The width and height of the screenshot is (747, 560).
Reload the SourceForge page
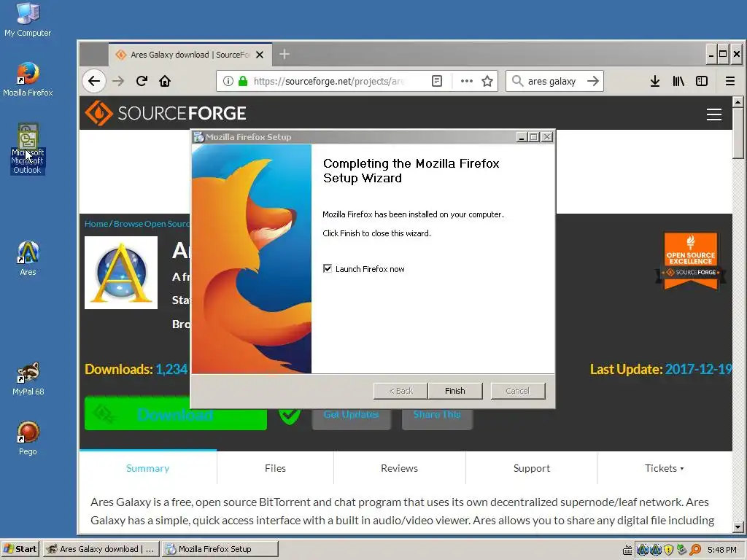142,81
